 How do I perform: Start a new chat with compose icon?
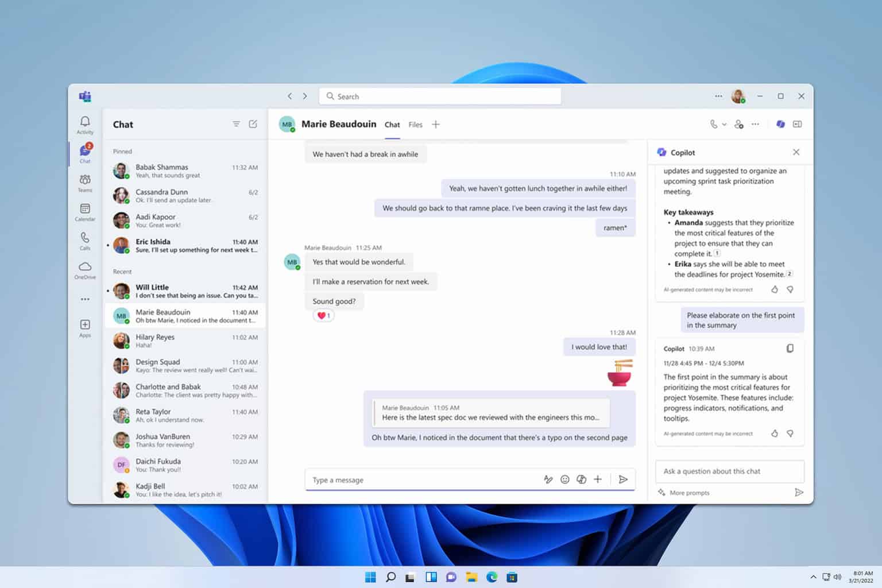tap(253, 124)
